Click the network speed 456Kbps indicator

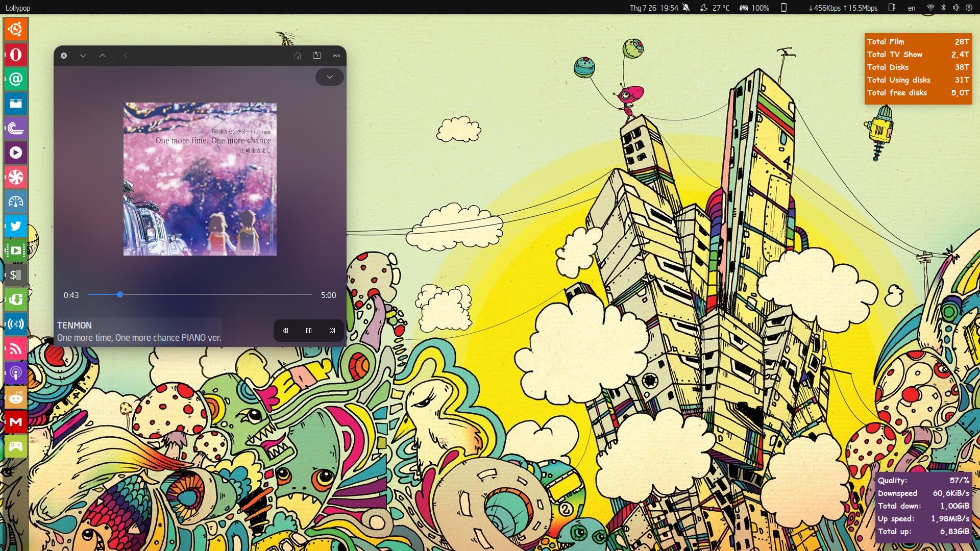[x=843, y=8]
